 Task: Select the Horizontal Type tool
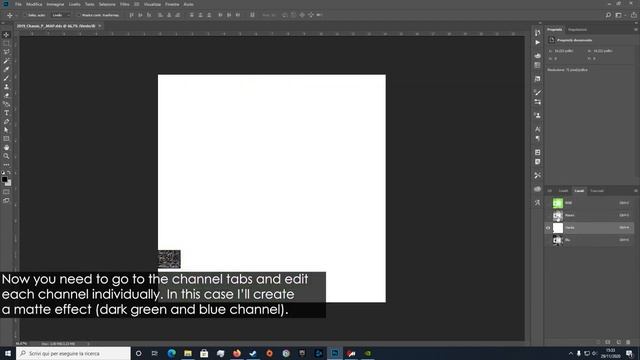[x=6, y=113]
